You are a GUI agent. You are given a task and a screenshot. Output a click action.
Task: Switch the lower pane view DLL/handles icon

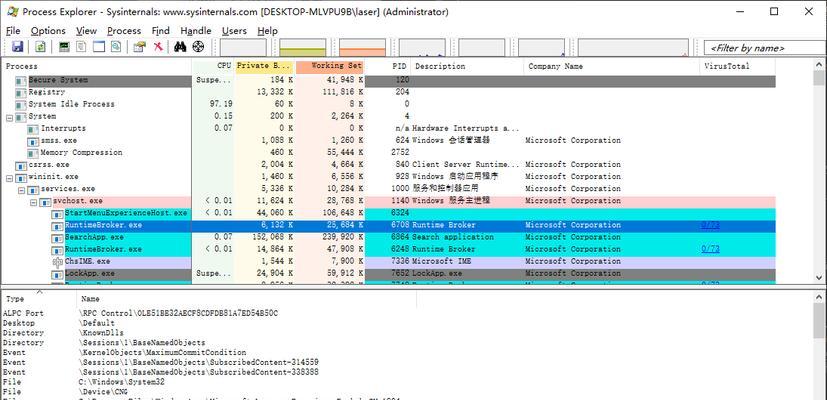point(116,47)
